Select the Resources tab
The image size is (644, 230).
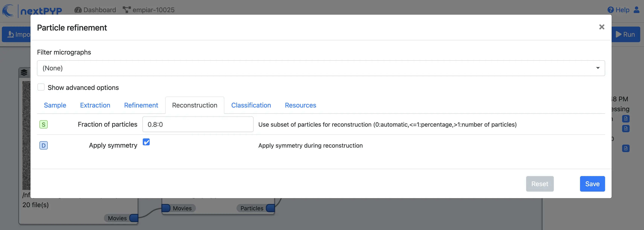click(300, 105)
